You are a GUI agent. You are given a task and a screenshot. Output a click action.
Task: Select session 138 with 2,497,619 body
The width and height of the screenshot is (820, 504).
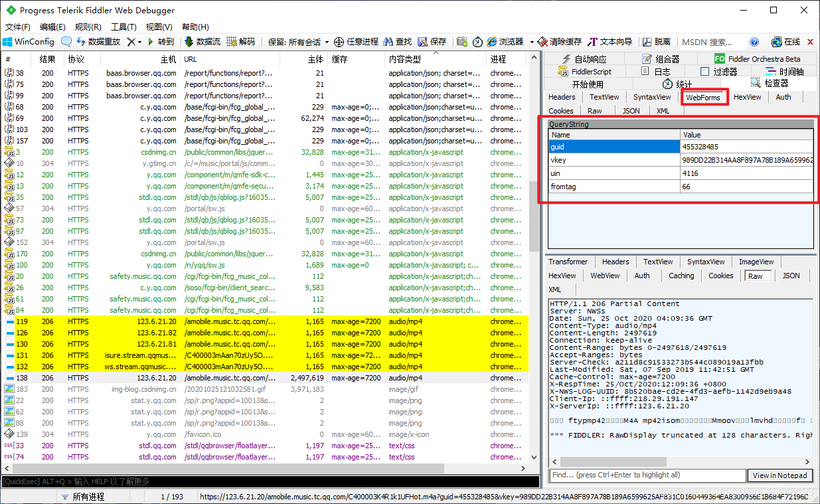(x=264, y=378)
